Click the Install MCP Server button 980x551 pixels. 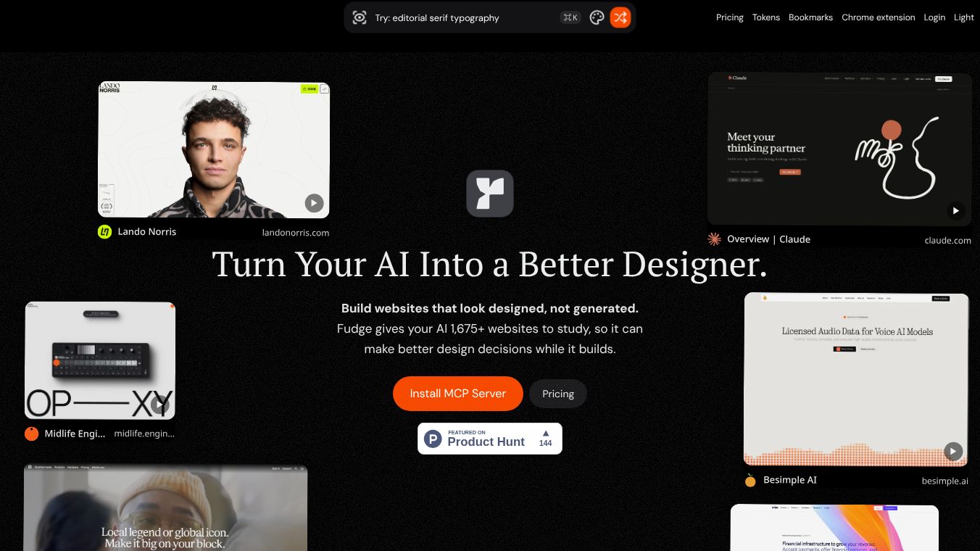pyautogui.click(x=458, y=394)
